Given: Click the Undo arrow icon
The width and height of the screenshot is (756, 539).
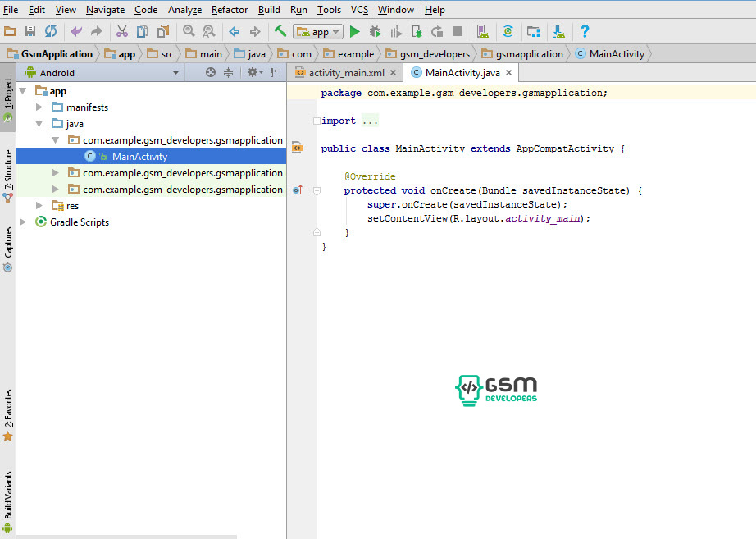Looking at the screenshot, I should pos(76,32).
